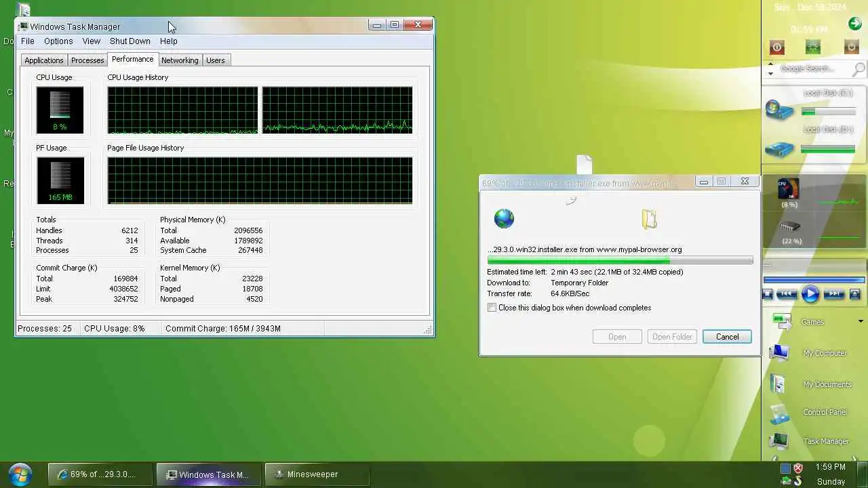868x488 pixels.
Task: Switch to the Minesweeper taskbar button
Action: [x=317, y=474]
